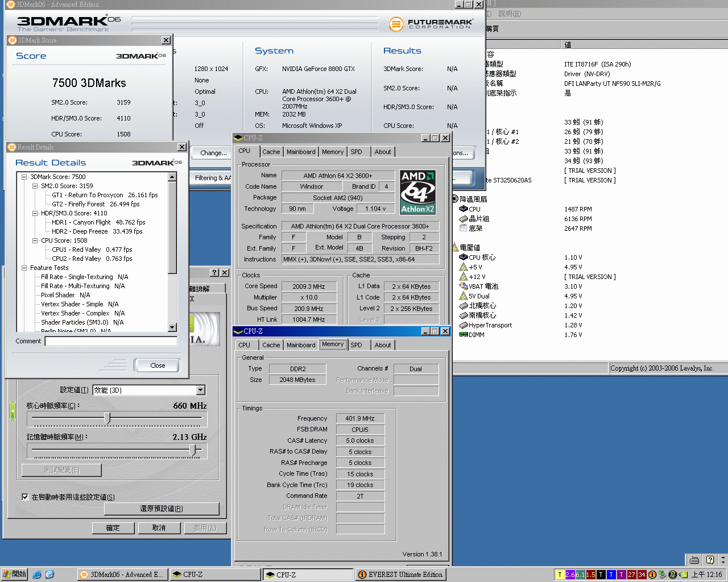Click the 值 column header in EVEREST

pos(644,44)
